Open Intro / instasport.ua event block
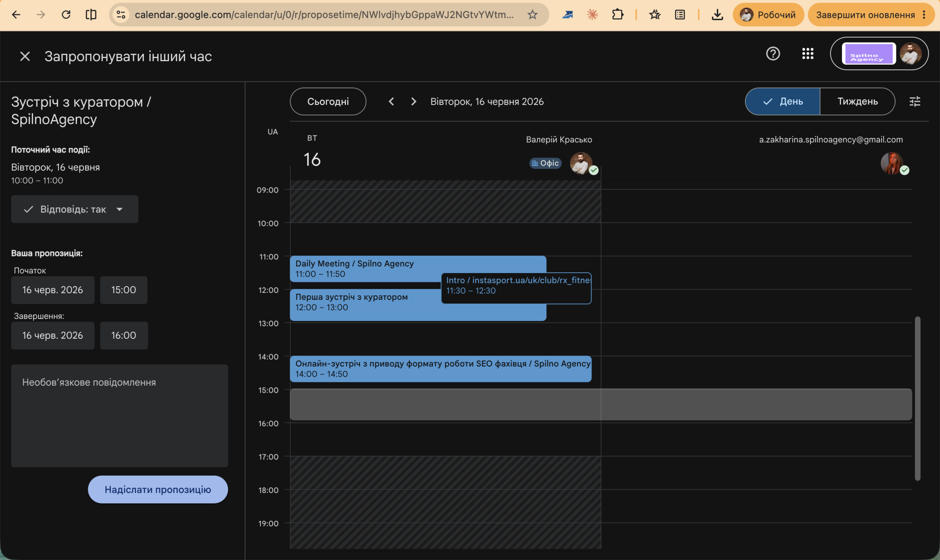The height and width of the screenshot is (560, 940). (x=516, y=288)
